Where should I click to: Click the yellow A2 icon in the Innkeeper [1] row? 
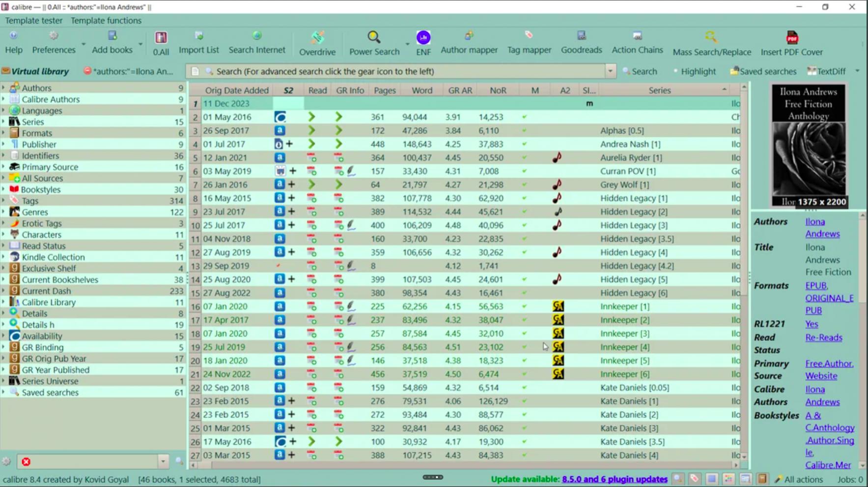point(558,306)
